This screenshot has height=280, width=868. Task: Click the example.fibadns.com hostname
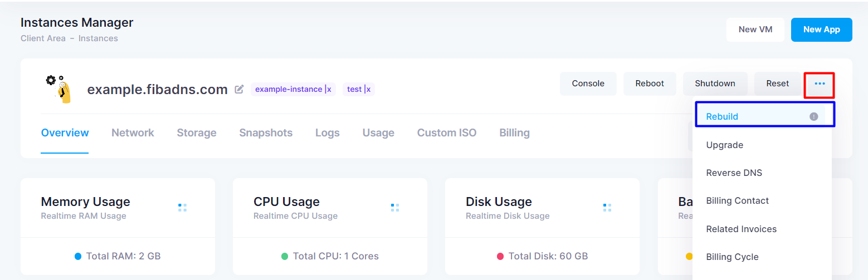pos(157,90)
